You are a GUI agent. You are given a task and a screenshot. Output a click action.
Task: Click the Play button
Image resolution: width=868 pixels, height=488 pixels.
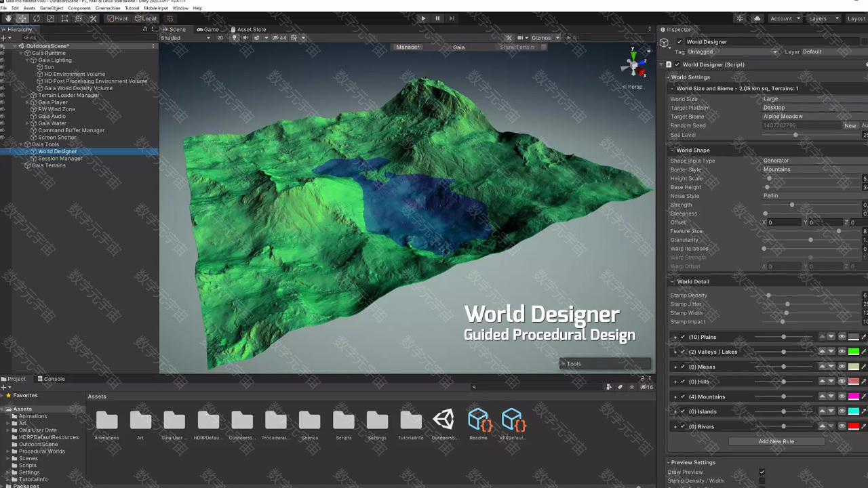tap(423, 18)
